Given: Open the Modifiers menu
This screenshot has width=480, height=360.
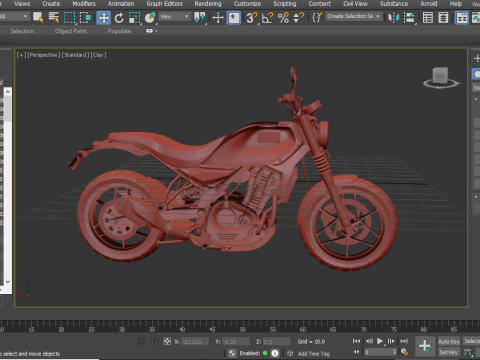Looking at the screenshot, I should pos(84,4).
